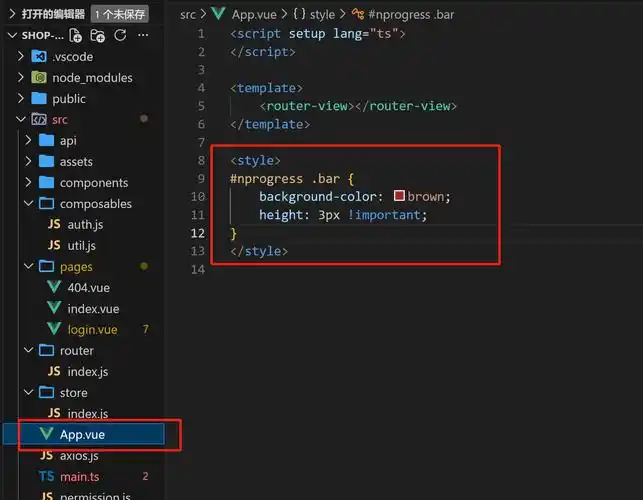Click style in the breadcrumb path

tap(322, 15)
